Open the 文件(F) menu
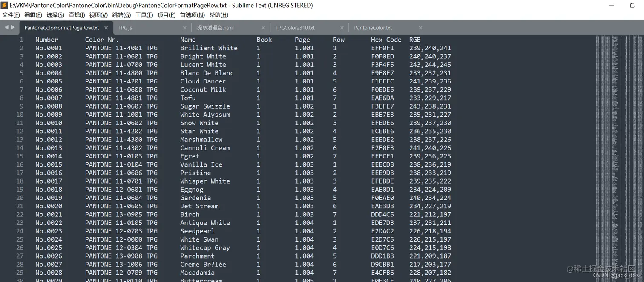 [x=11, y=15]
